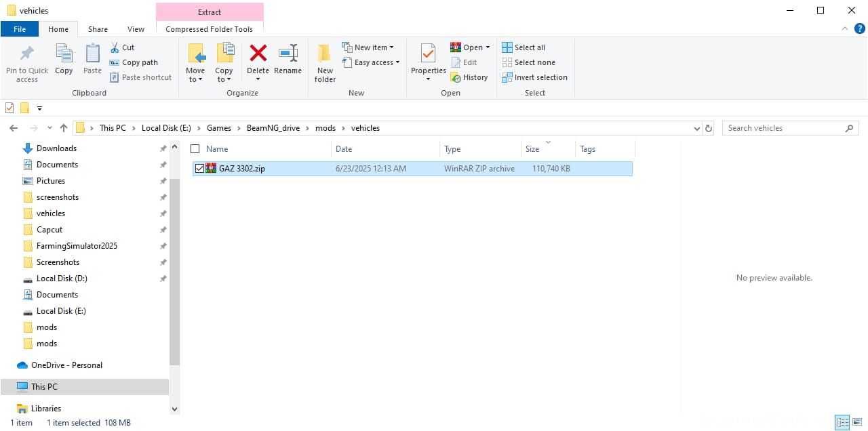Sort by Date column header
Screen dimensions: 868x431
[x=344, y=149]
